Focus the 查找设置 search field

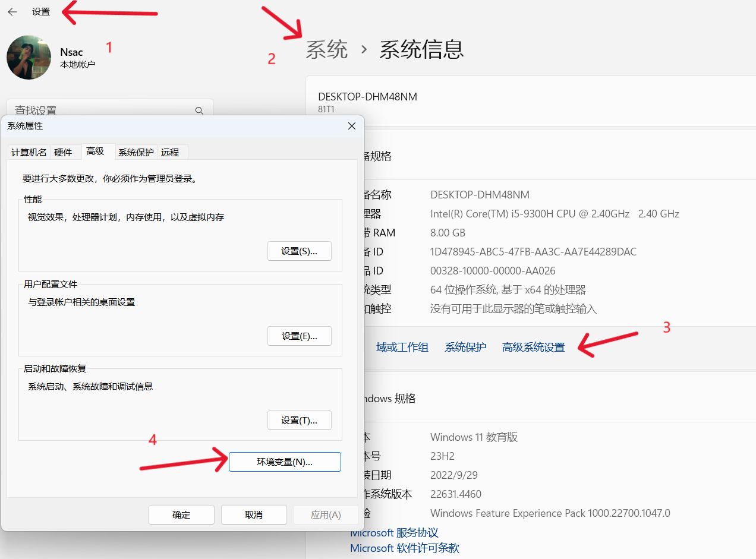pyautogui.click(x=101, y=109)
